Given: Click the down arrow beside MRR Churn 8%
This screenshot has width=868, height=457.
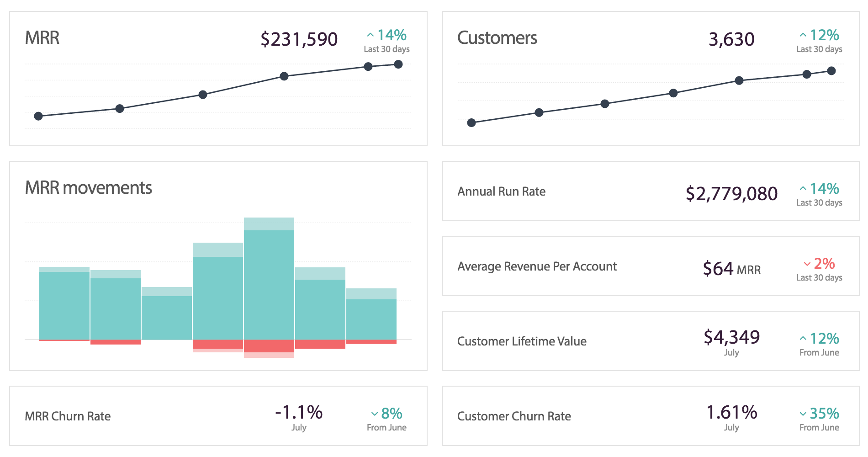Looking at the screenshot, I should point(375,414).
